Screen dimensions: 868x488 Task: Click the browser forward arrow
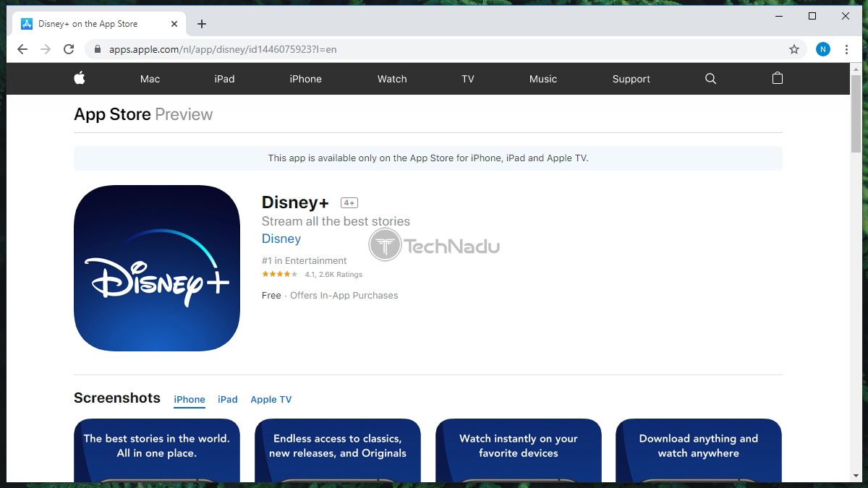46,49
